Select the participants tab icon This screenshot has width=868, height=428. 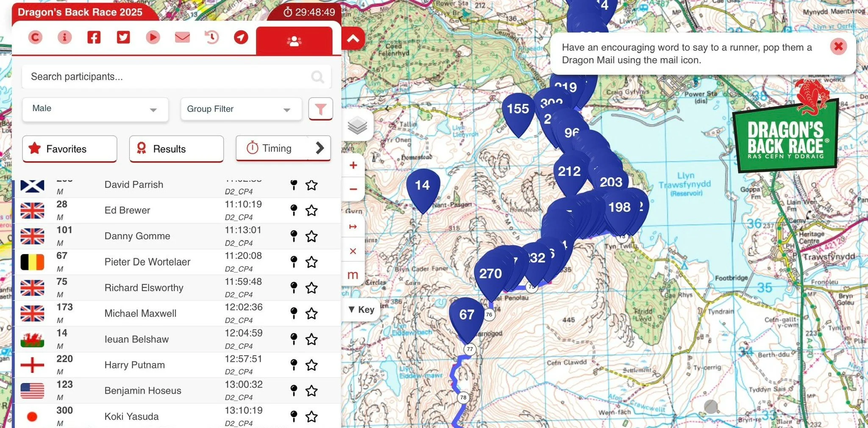(294, 41)
